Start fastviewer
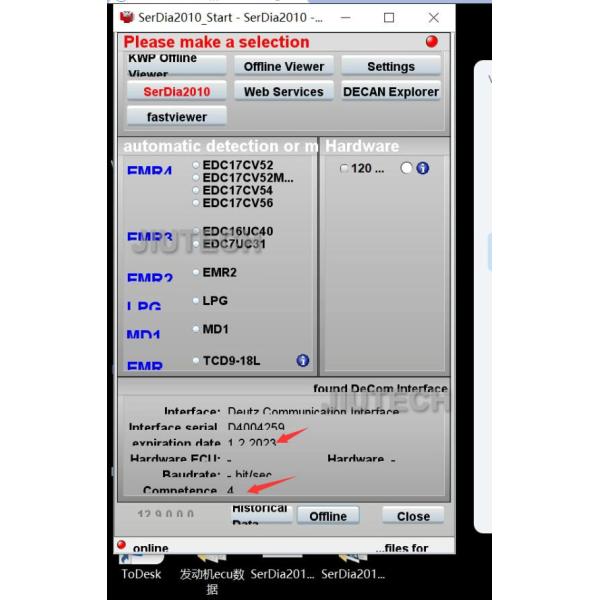This screenshot has height=600, width=600. tap(177, 116)
